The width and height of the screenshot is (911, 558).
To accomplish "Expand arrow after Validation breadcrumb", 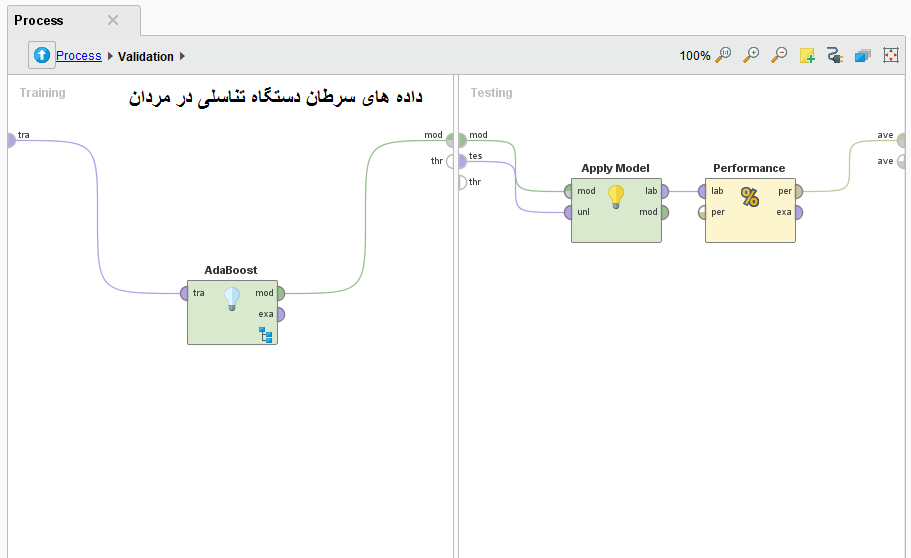I will (183, 56).
